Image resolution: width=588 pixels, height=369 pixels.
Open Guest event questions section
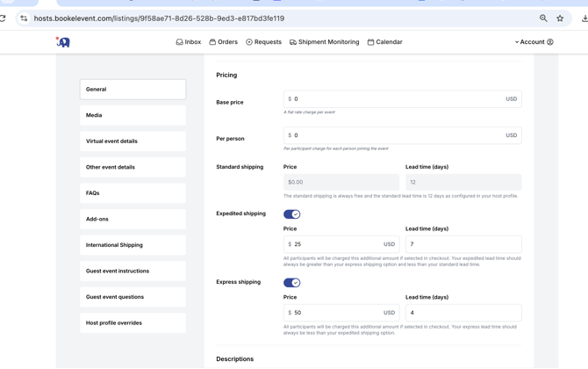click(x=133, y=297)
